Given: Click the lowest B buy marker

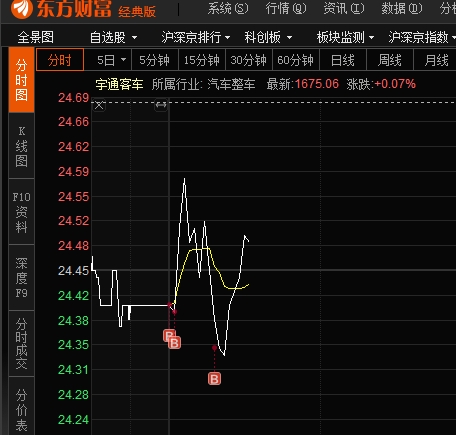Looking at the screenshot, I should click(214, 379).
